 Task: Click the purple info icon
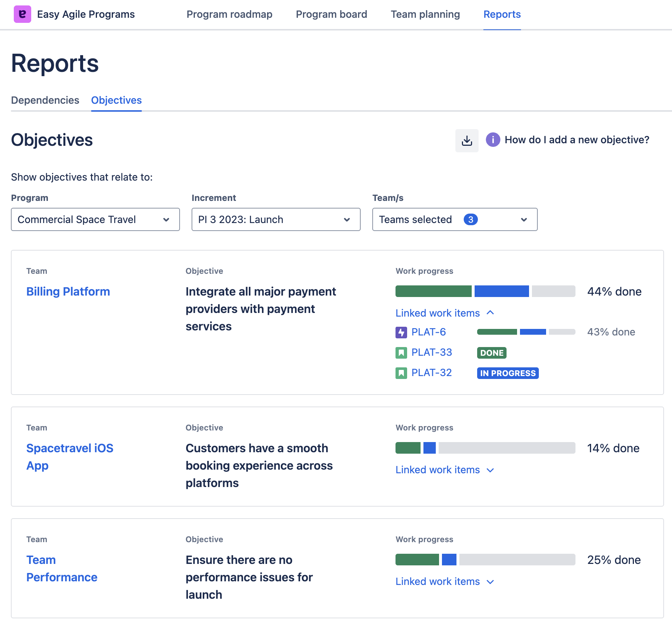pyautogui.click(x=493, y=140)
